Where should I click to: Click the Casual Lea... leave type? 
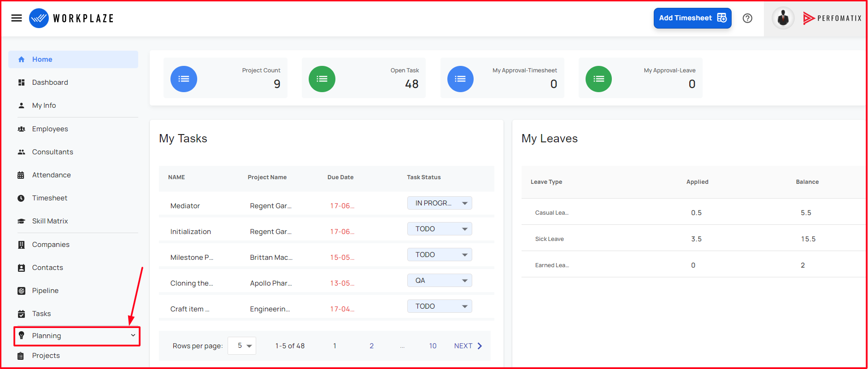pos(552,213)
